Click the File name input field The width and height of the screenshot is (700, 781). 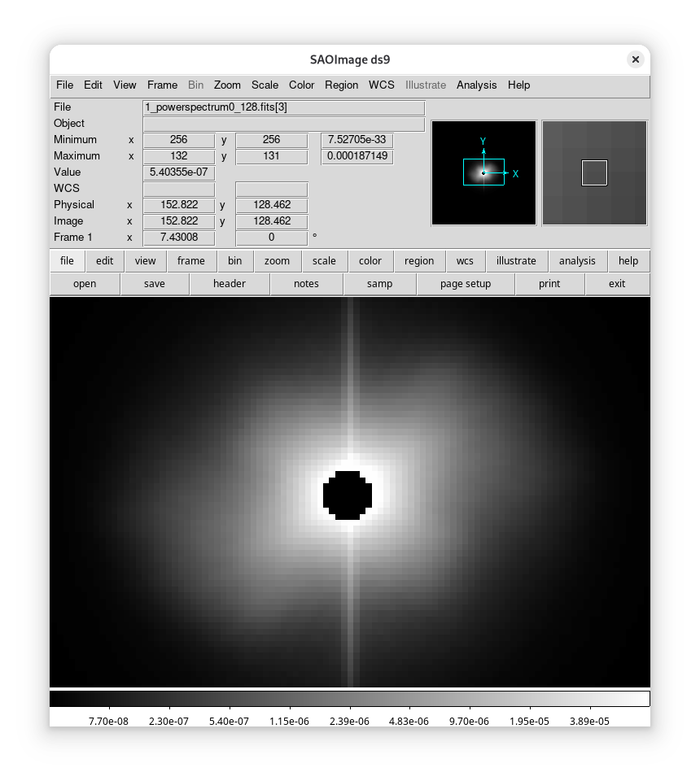(283, 107)
